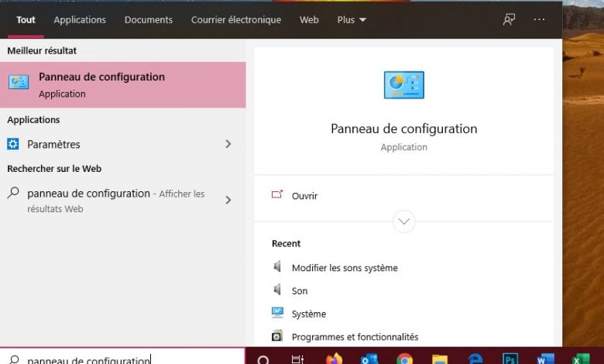
Task: Expand Paramètres result with chevron arrow
Action: [228, 144]
